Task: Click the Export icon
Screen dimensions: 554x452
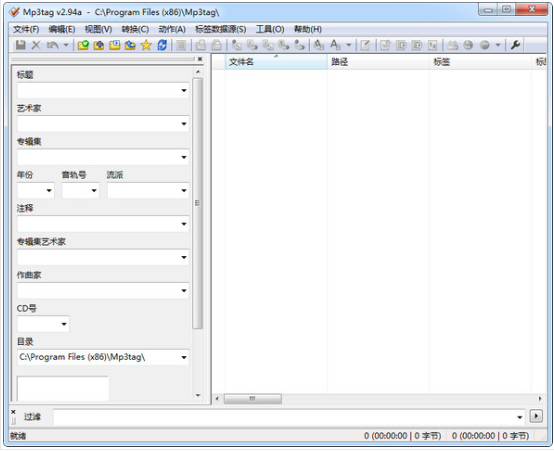Action: (x=385, y=45)
